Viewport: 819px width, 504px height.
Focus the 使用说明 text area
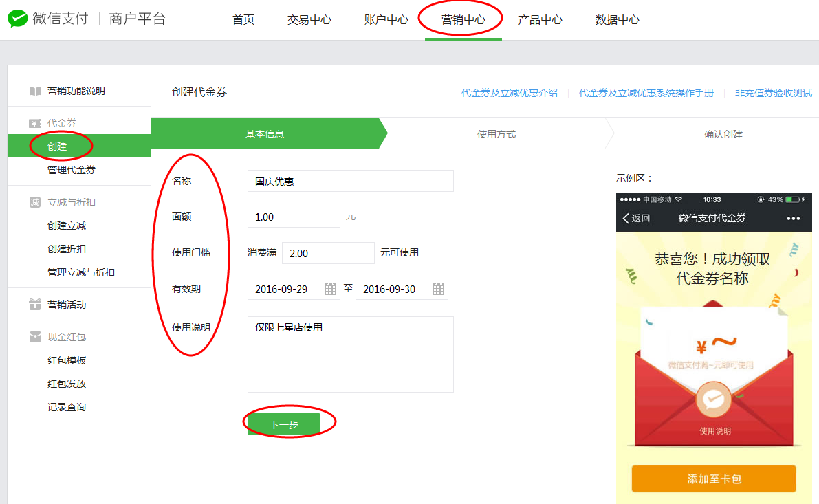point(351,354)
